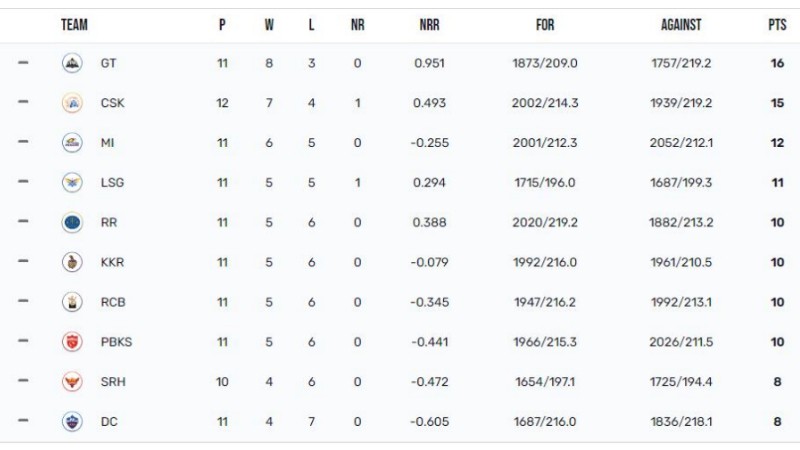Sort table by the PTS column header
The image size is (800, 450).
(x=777, y=24)
